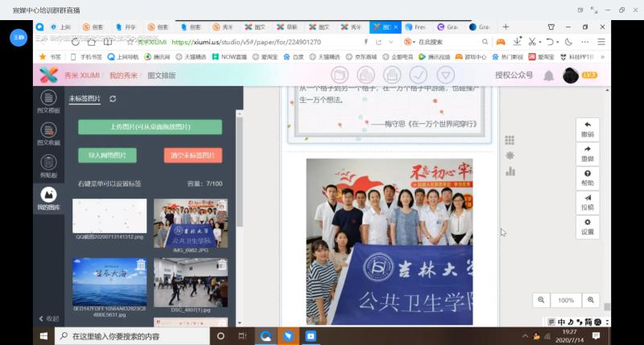
Task: Open the 设置 settings gear button
Action: 588,227
